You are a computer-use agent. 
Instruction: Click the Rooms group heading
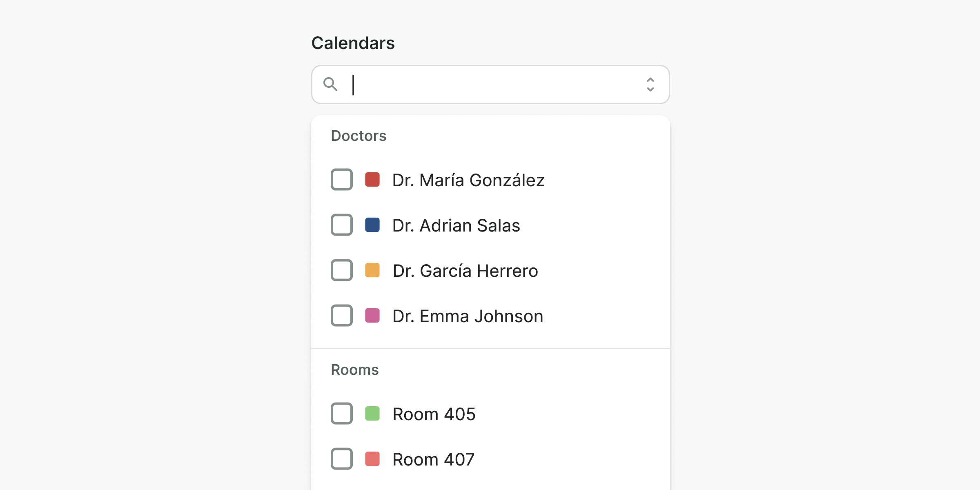coord(355,370)
